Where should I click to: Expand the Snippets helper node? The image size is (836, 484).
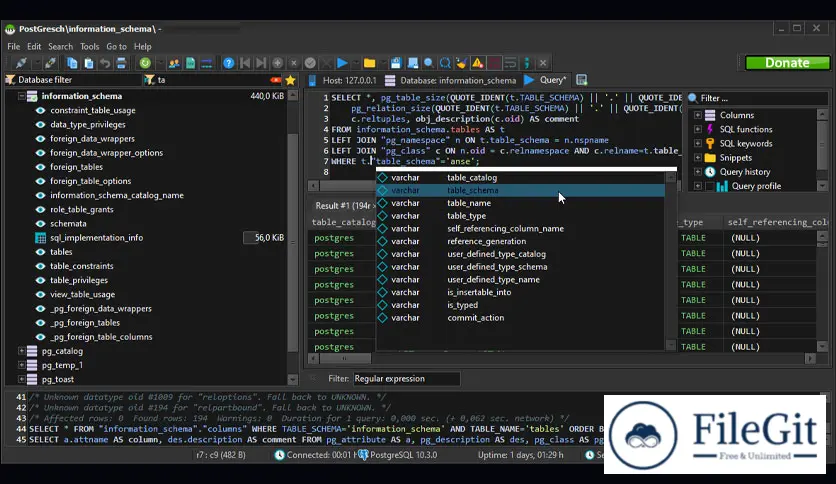[x=697, y=158]
